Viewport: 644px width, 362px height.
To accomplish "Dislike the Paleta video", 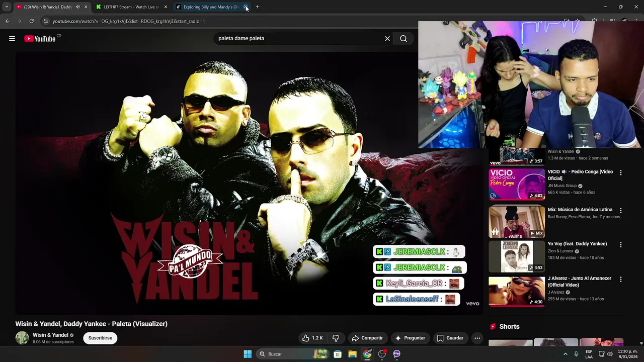I will coord(336,338).
